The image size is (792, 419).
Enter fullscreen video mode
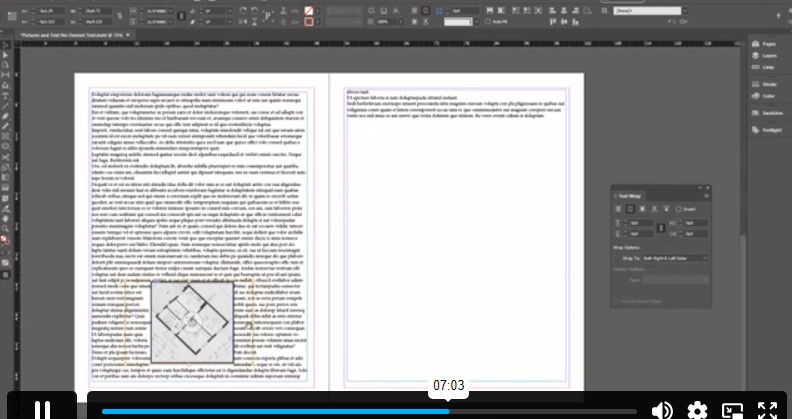[767, 410]
